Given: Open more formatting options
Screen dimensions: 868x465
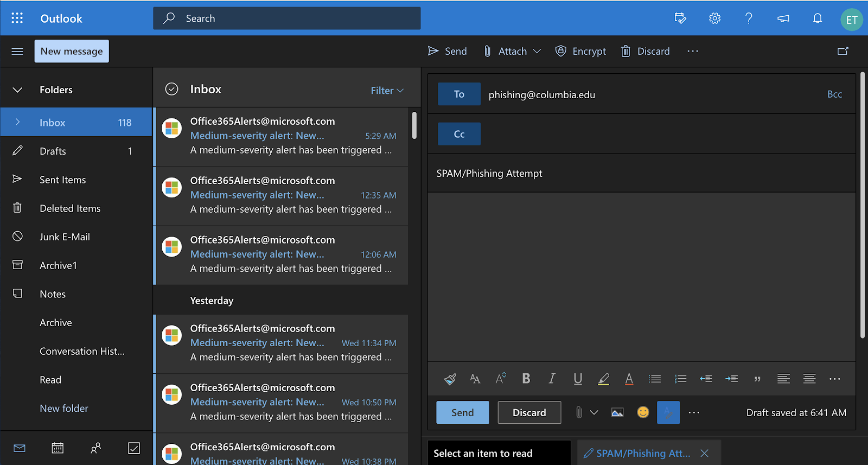Looking at the screenshot, I should coord(835,379).
